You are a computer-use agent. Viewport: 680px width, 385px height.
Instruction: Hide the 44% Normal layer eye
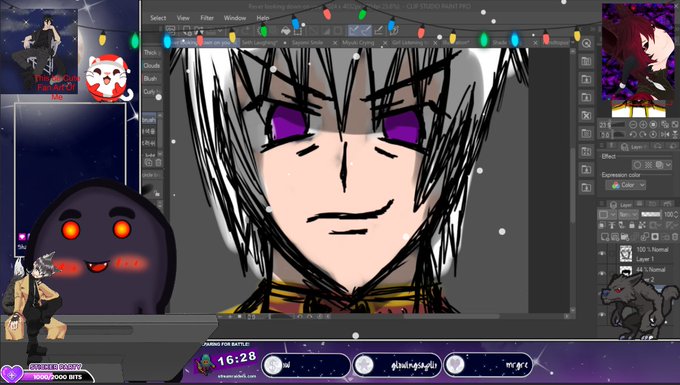[602, 273]
